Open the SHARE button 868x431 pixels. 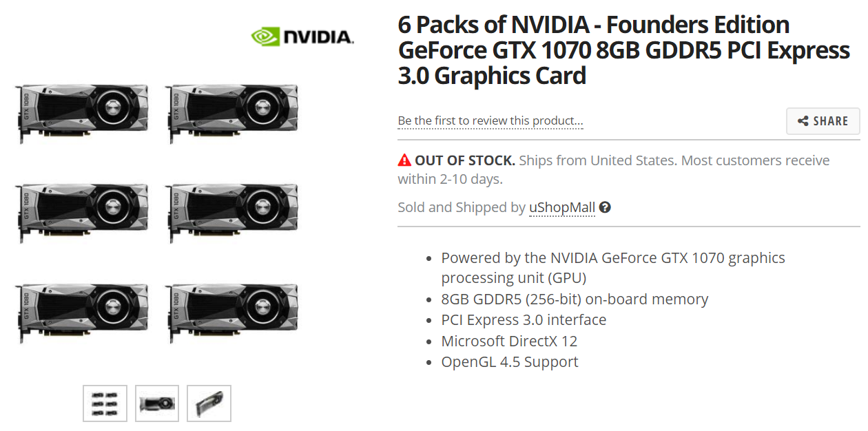tap(823, 121)
